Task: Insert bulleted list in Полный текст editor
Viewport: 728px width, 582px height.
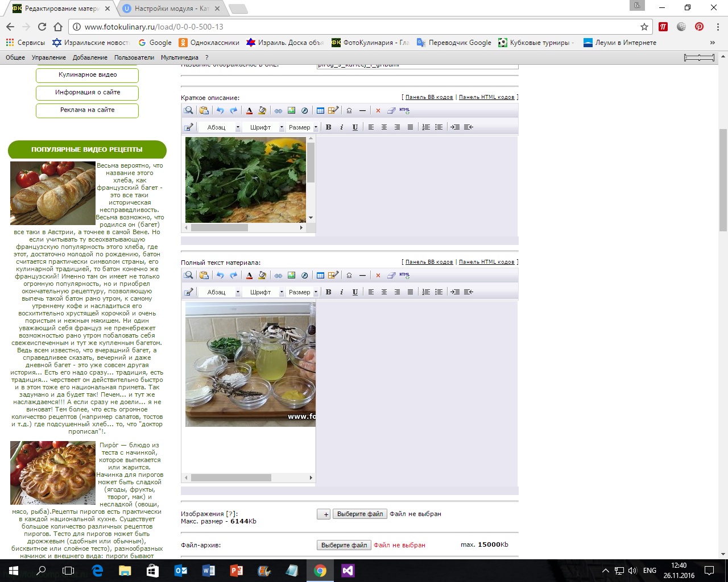Action: pos(439,292)
